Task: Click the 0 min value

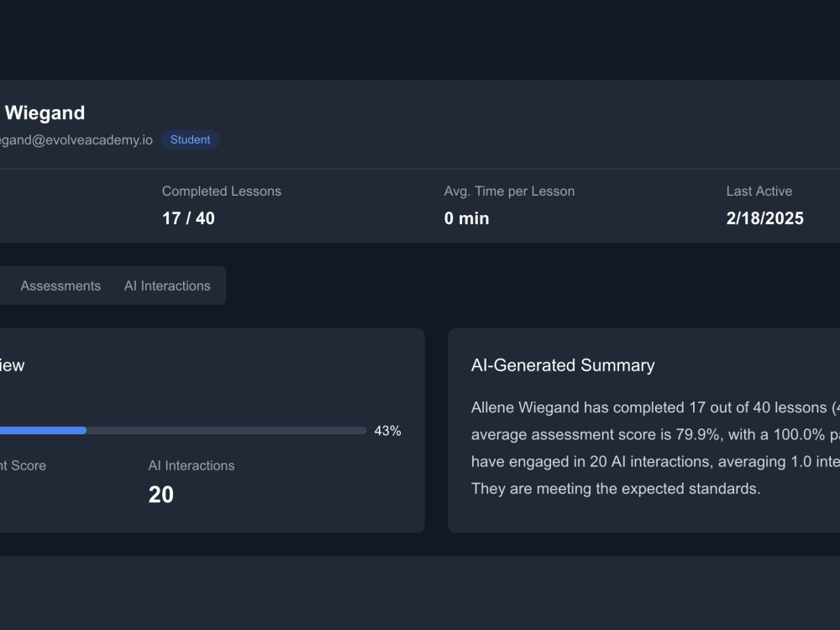Action: click(x=466, y=218)
